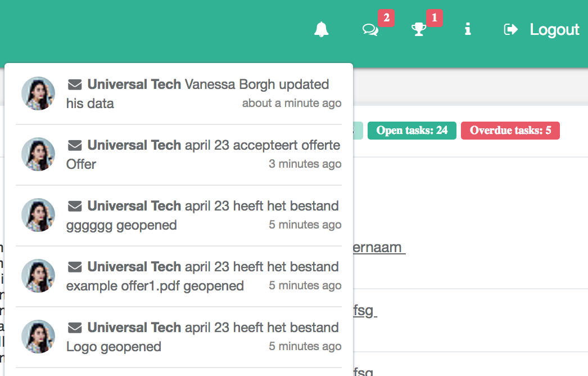Click envelope icon in example offer1.pdf notification
This screenshot has width=588, height=376.
[x=75, y=267]
